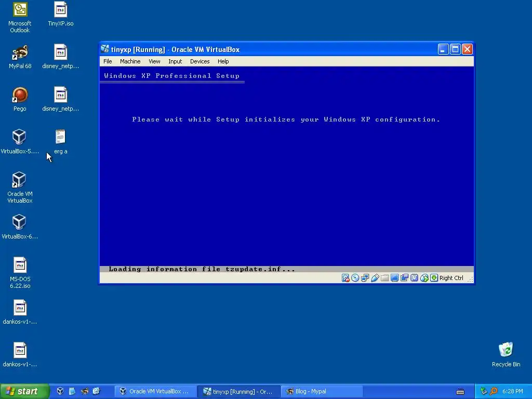
Task: Select the Microsoft Outlook desktop icon
Action: [x=20, y=18]
